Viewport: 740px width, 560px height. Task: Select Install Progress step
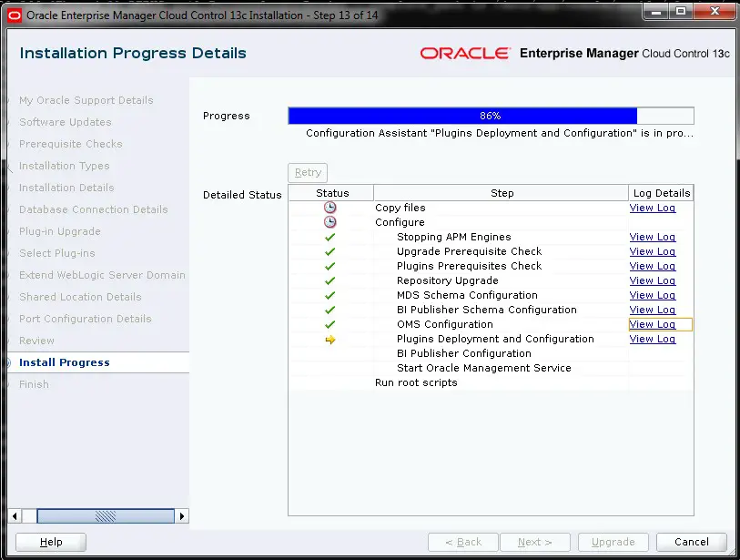[65, 362]
